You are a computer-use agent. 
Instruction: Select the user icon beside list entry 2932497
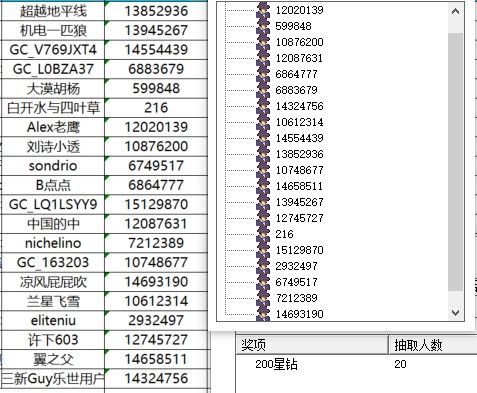(x=263, y=266)
